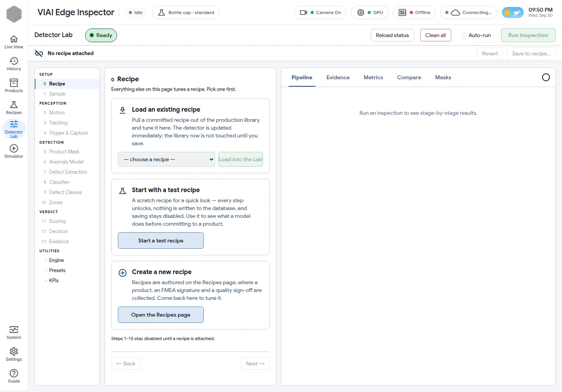The height and width of the screenshot is (392, 562).
Task: Switch to the Evidence tab
Action: [338, 77]
